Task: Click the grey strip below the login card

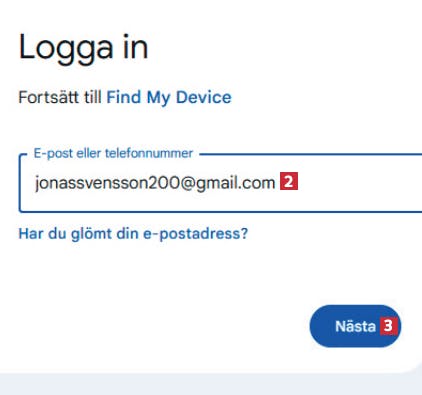Action: click(x=211, y=384)
